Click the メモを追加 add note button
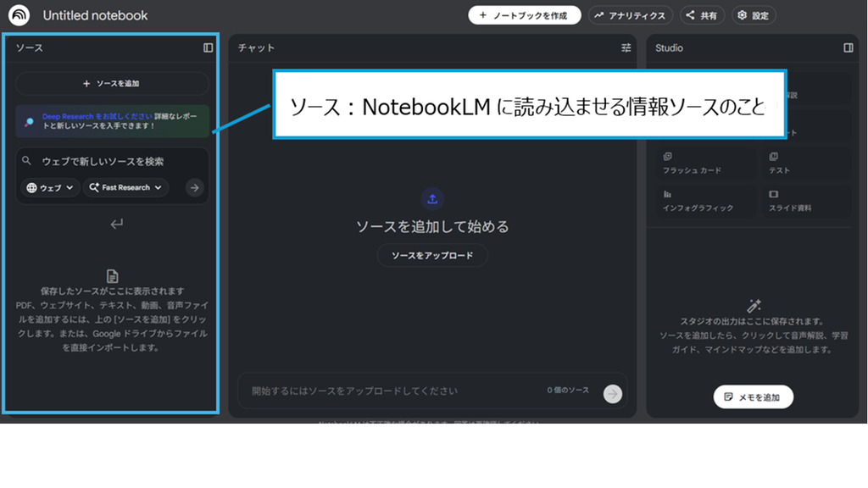This screenshot has width=868, height=488. (754, 397)
